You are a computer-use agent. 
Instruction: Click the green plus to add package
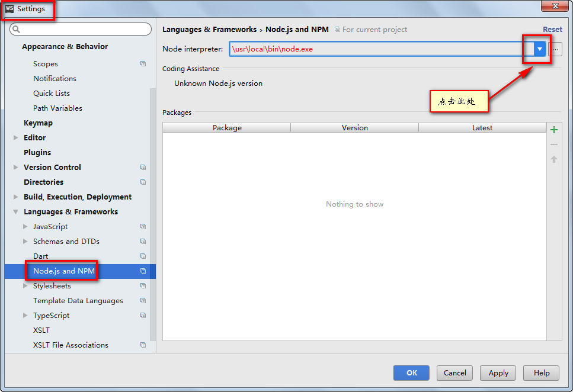click(x=554, y=130)
